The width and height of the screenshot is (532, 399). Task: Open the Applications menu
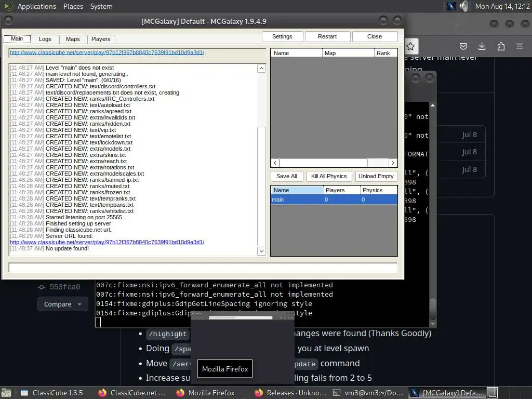(37, 6)
